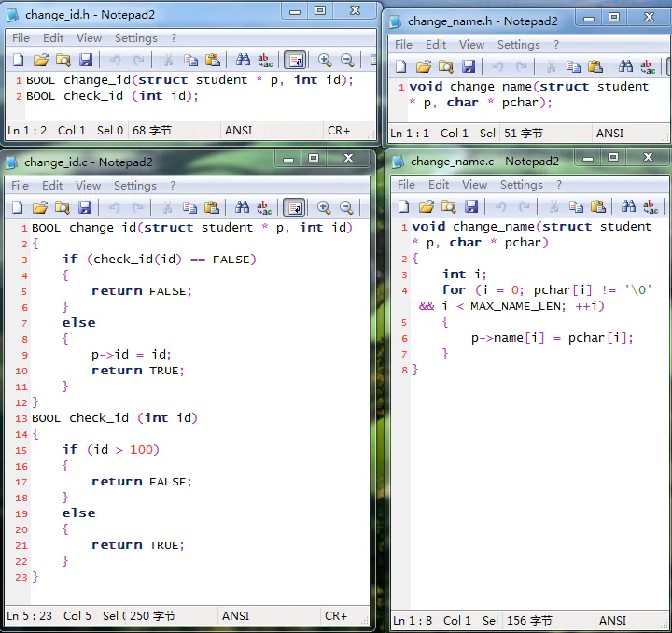The image size is (672, 633).
Task: Click Paste icon in change_id.h toolbar
Action: [x=213, y=60]
